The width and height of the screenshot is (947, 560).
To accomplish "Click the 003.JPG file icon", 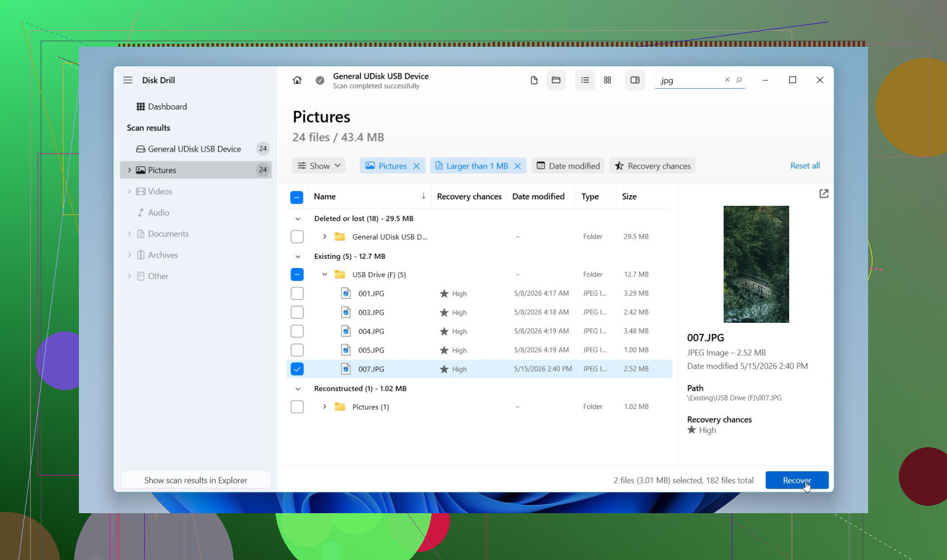I will [x=346, y=312].
